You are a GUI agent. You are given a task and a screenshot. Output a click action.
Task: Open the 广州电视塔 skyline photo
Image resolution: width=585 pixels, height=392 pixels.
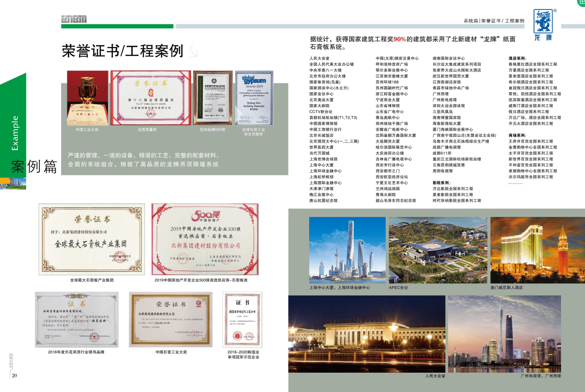pos(505,334)
